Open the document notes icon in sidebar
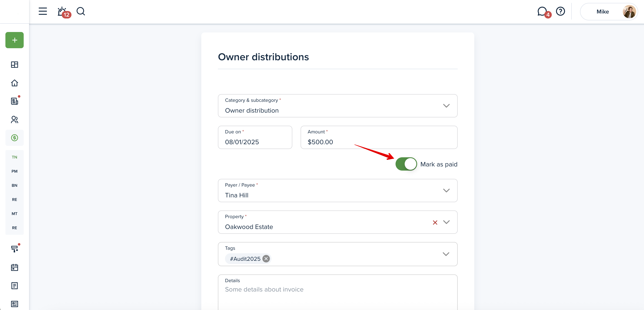Image resolution: width=644 pixels, height=310 pixels. click(15, 285)
